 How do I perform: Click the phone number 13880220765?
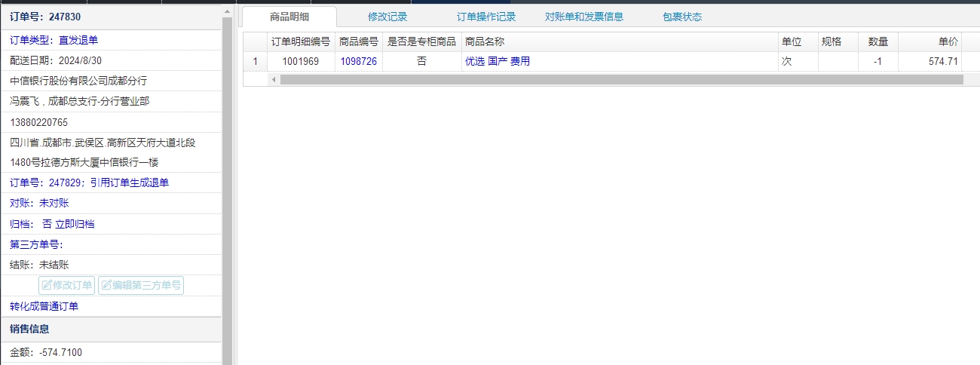38,122
